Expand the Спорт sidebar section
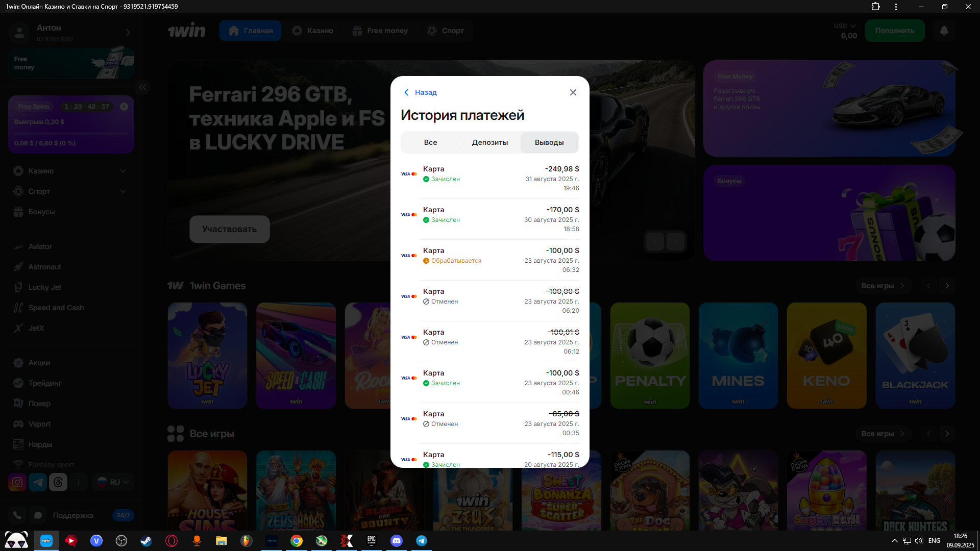 123,191
